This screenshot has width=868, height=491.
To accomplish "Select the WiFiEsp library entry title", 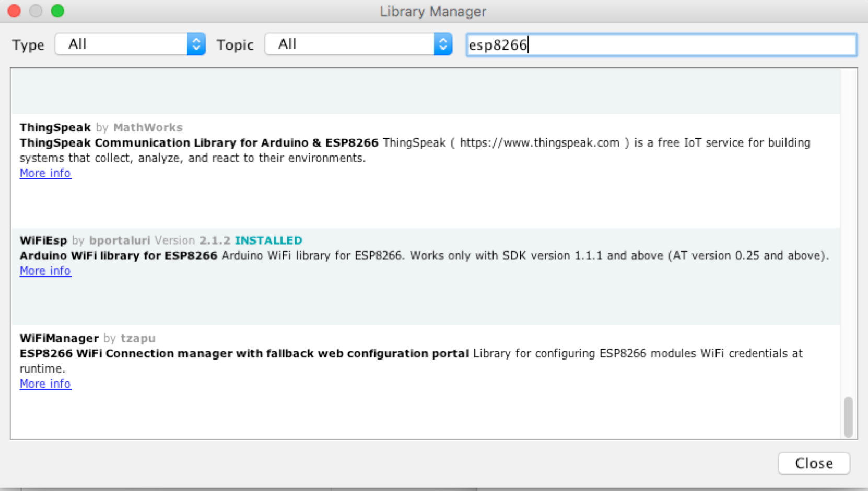I will (44, 241).
